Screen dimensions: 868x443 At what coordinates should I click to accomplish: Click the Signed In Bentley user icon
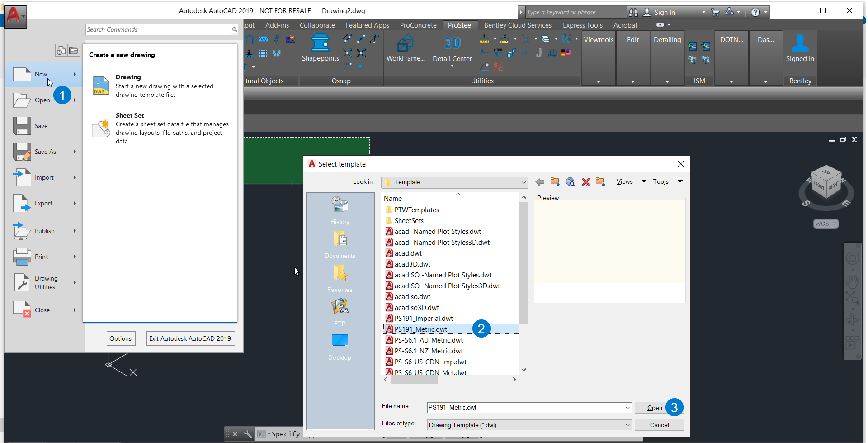[800, 43]
